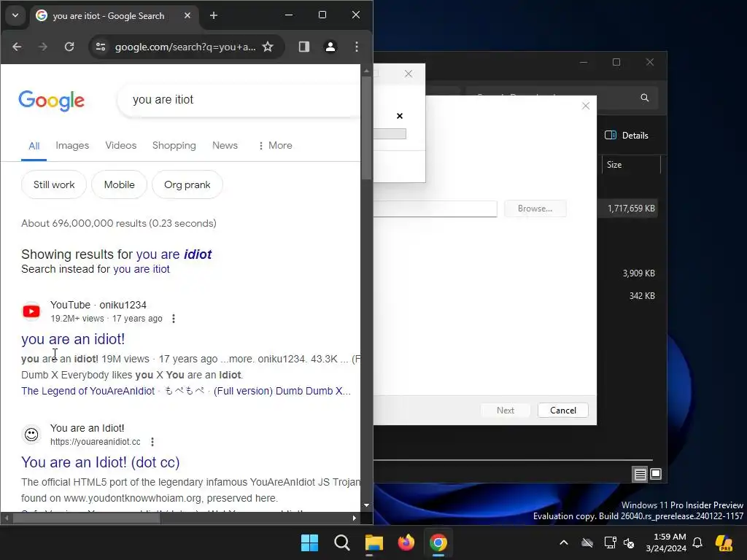Go back in Chrome

point(18,47)
